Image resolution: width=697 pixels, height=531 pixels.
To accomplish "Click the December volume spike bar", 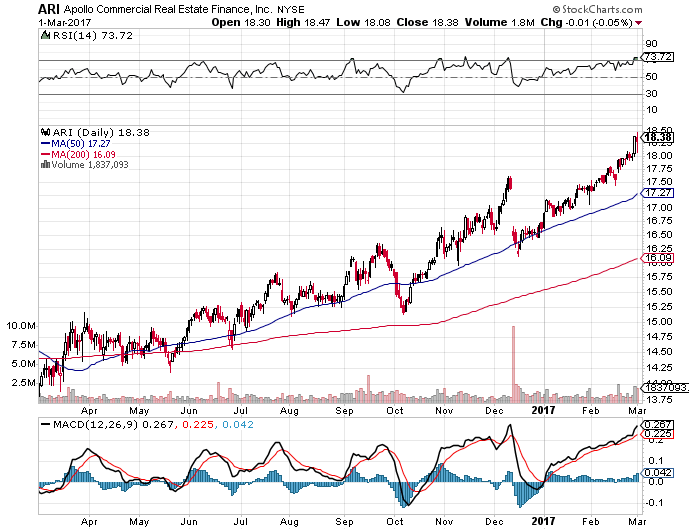I will [513, 364].
